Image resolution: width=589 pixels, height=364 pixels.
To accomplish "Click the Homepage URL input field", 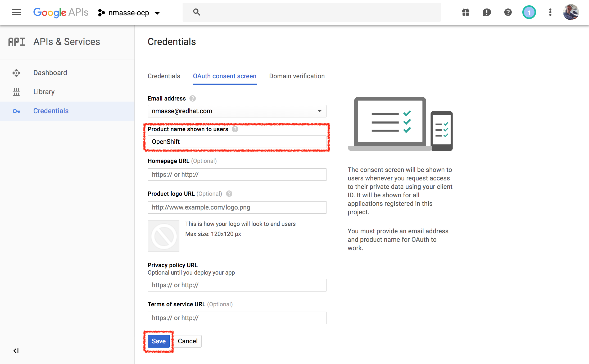I will tap(237, 175).
